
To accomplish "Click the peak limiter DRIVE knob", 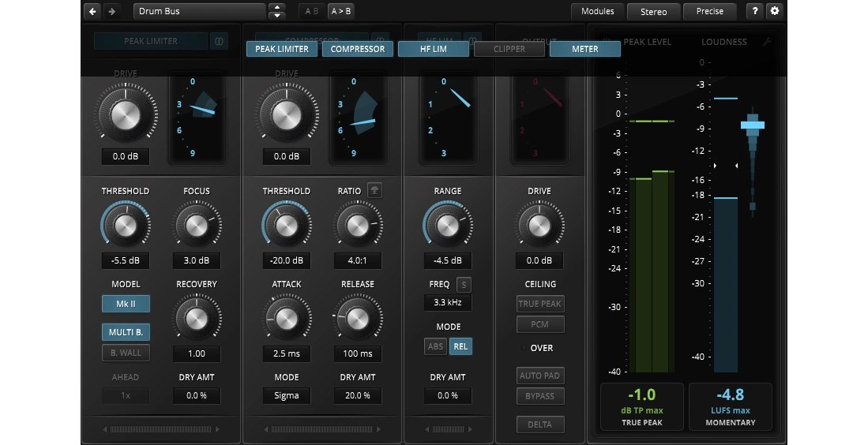I will [x=126, y=115].
